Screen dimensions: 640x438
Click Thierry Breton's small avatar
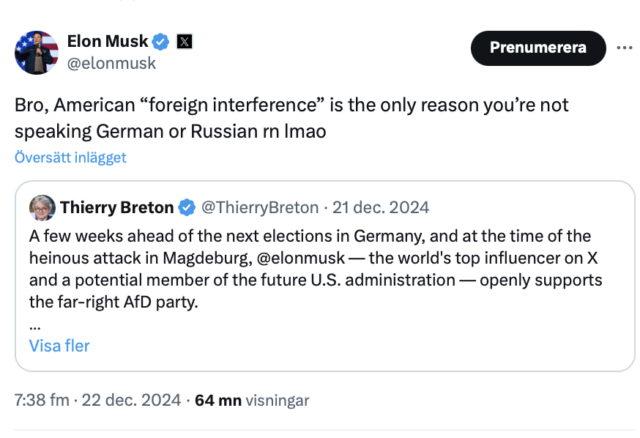click(42, 208)
